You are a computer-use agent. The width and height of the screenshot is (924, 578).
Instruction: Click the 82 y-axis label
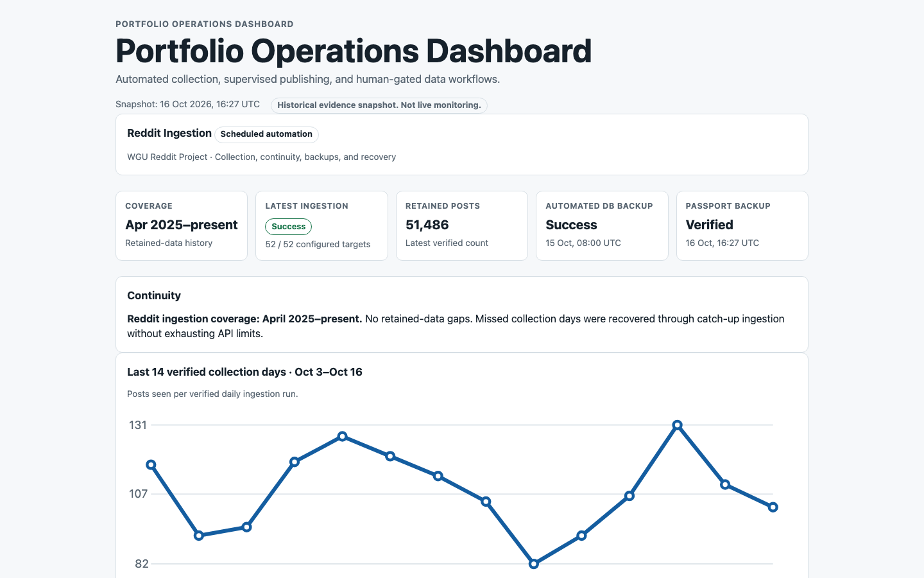pos(141,564)
